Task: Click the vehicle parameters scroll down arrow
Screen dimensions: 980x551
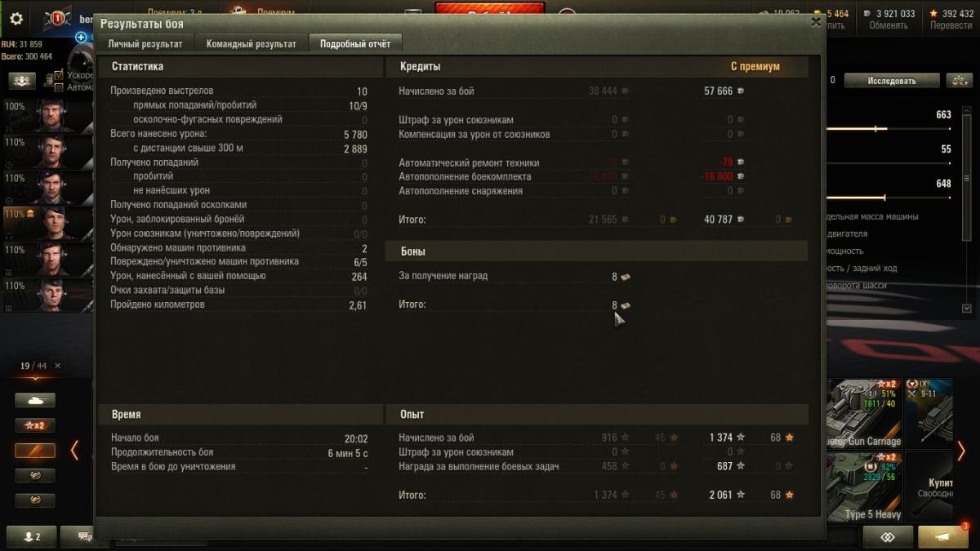Action: click(x=967, y=309)
